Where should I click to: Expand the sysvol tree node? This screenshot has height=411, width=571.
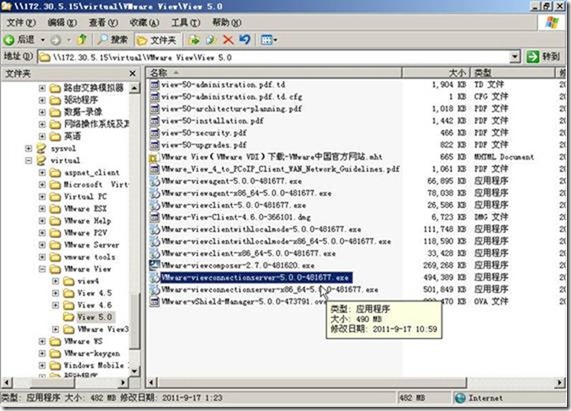point(29,148)
